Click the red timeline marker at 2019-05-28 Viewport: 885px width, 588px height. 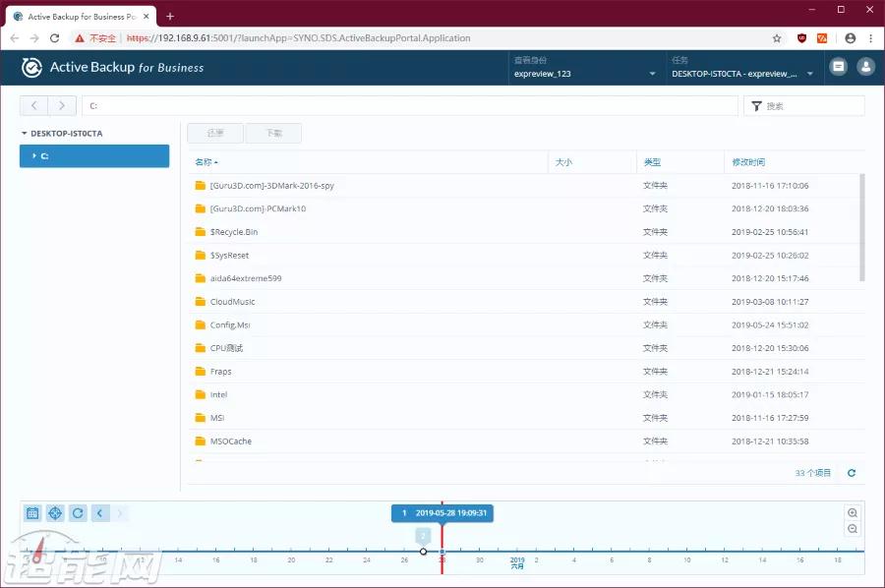[442, 551]
